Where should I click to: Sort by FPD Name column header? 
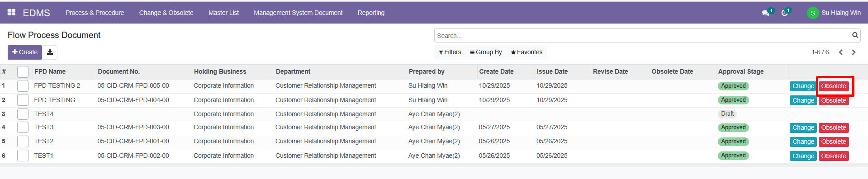tap(50, 71)
